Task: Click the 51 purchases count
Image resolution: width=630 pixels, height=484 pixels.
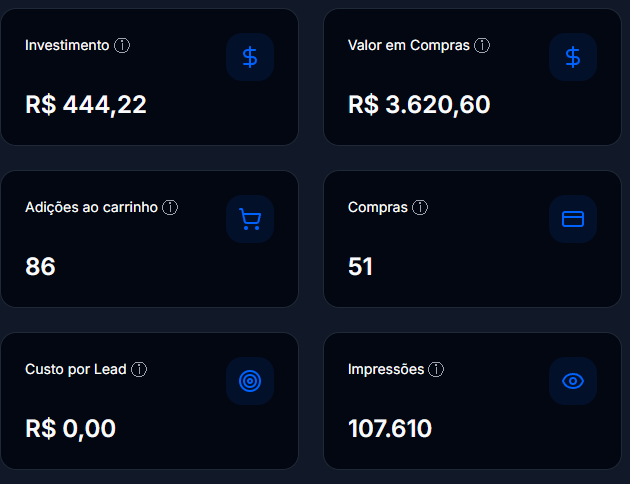Action: click(x=361, y=266)
